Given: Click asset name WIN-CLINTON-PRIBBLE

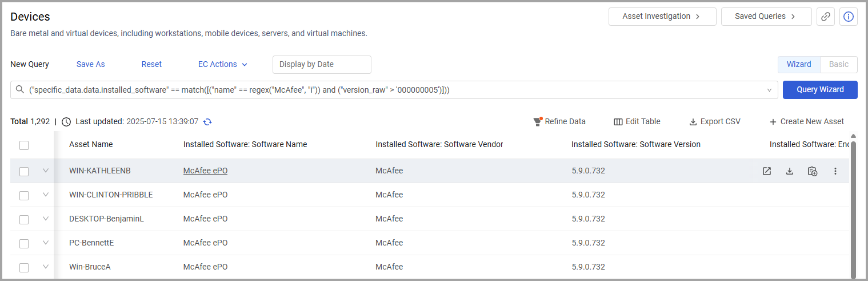Looking at the screenshot, I should tap(111, 195).
